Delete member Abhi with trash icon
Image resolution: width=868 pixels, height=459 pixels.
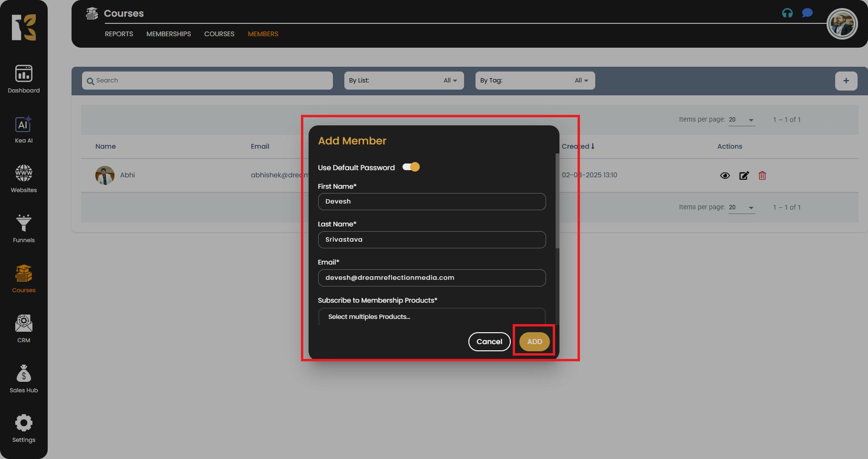(x=762, y=175)
